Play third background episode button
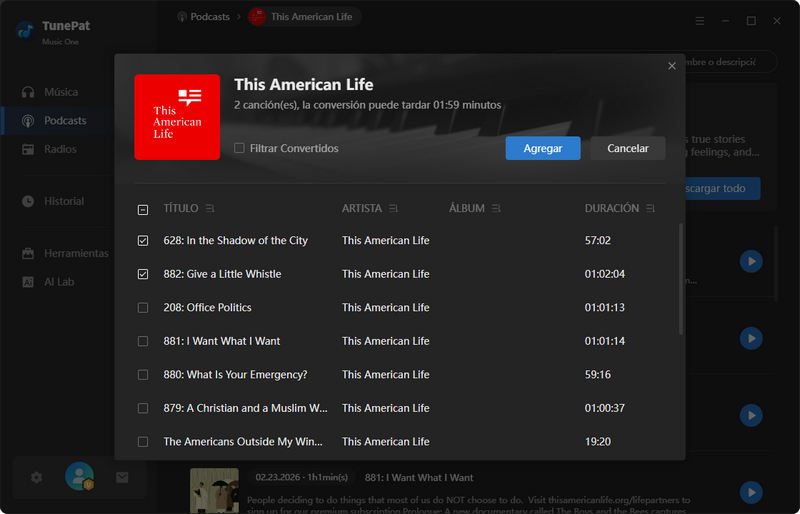The height and width of the screenshot is (514, 800). [x=751, y=415]
